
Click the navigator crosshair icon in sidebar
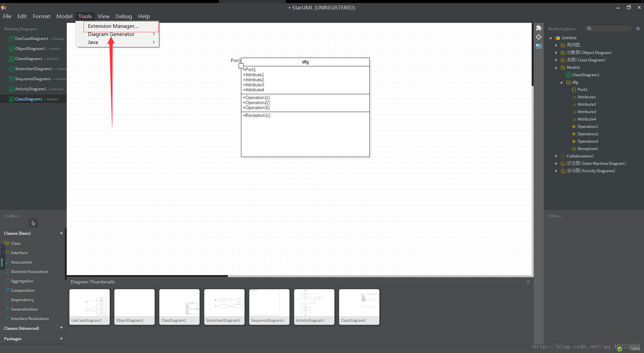pyautogui.click(x=539, y=37)
